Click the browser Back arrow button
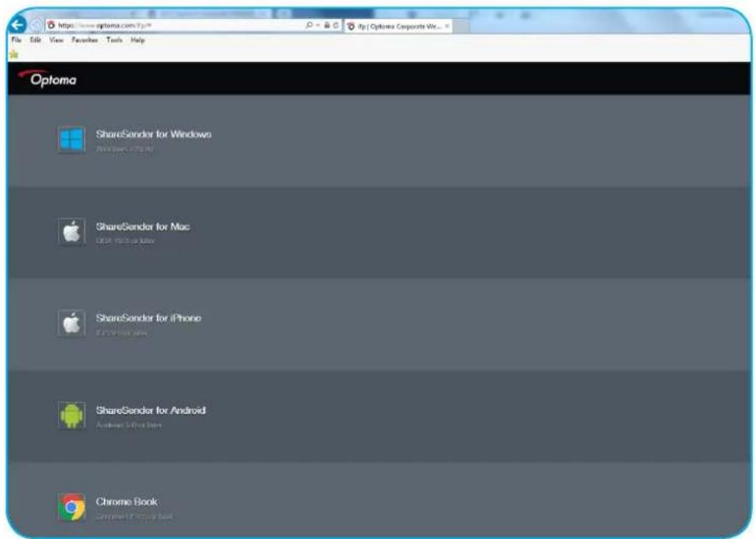756x539 pixels. click(17, 25)
